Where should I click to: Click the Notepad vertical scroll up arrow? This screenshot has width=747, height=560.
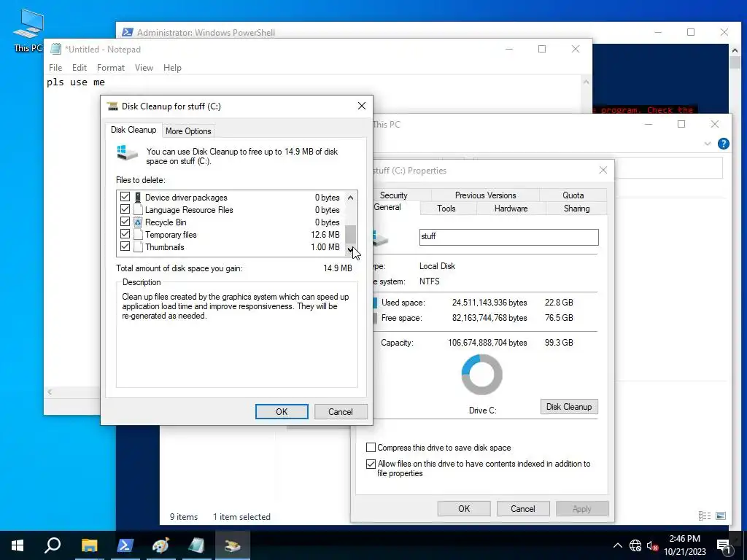[x=586, y=82]
